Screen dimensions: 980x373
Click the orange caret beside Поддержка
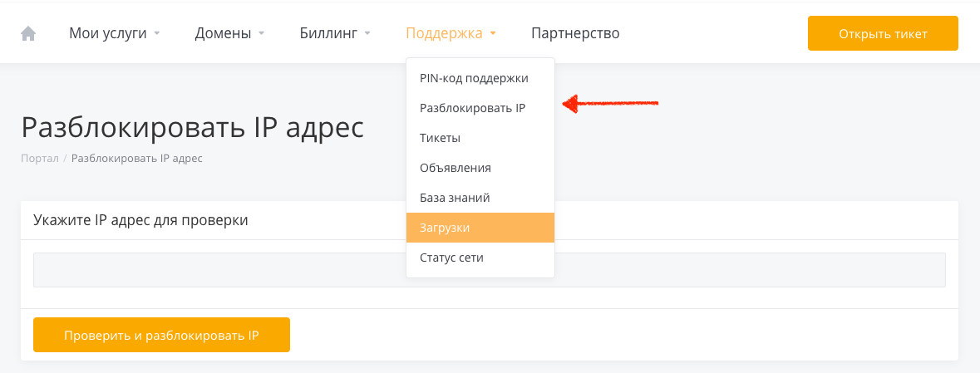493,34
